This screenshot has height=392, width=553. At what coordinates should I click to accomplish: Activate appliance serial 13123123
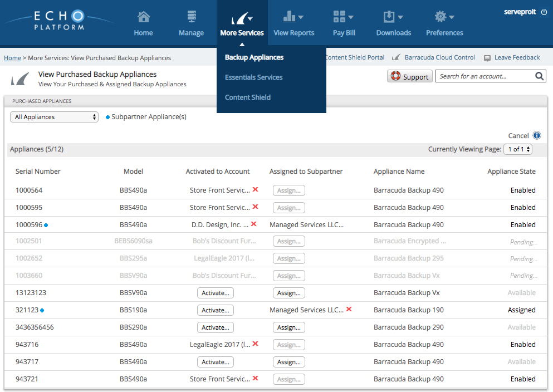215,293
